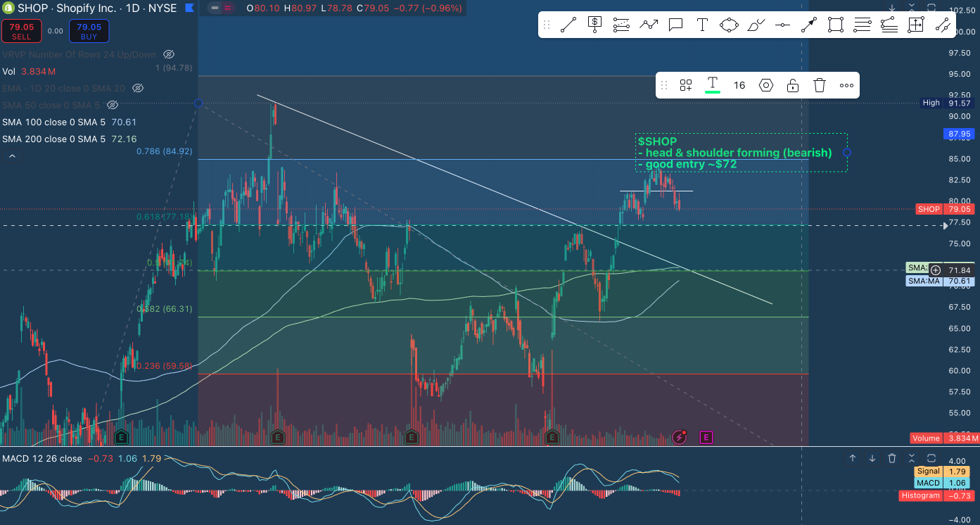
Task: Click the blue 79.05 BUY button
Action: [x=88, y=31]
